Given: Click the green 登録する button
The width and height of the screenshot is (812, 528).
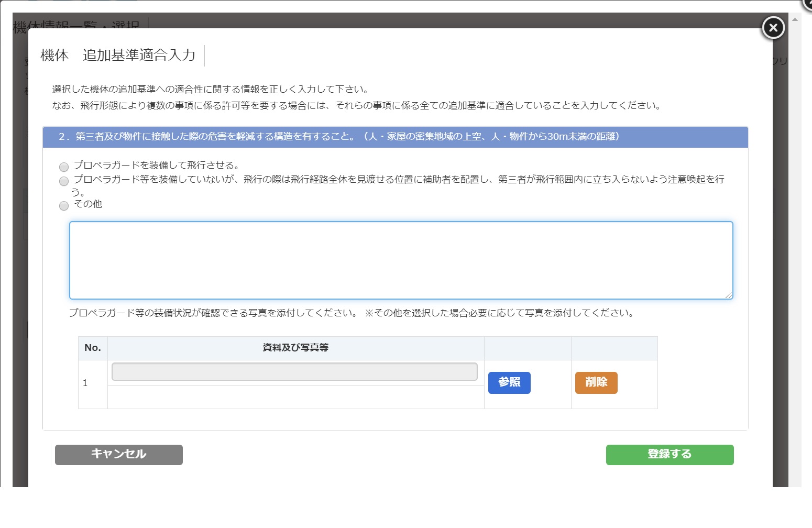Looking at the screenshot, I should tap(670, 455).
